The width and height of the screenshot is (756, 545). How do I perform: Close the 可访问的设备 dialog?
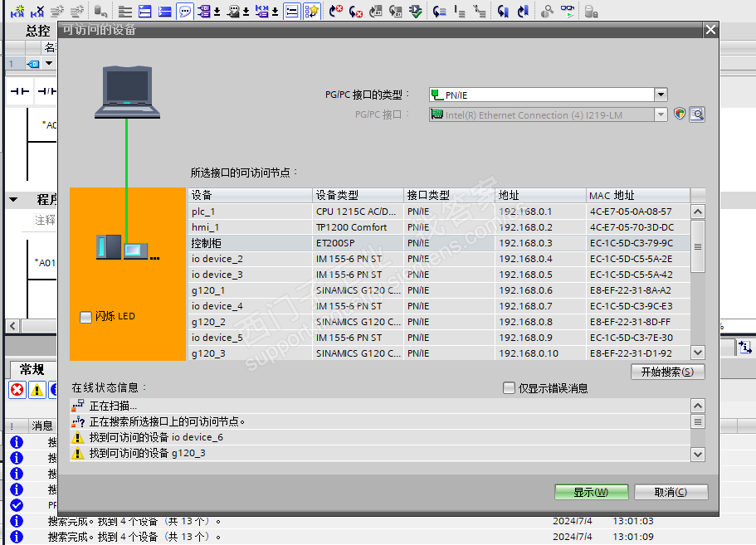coord(710,30)
